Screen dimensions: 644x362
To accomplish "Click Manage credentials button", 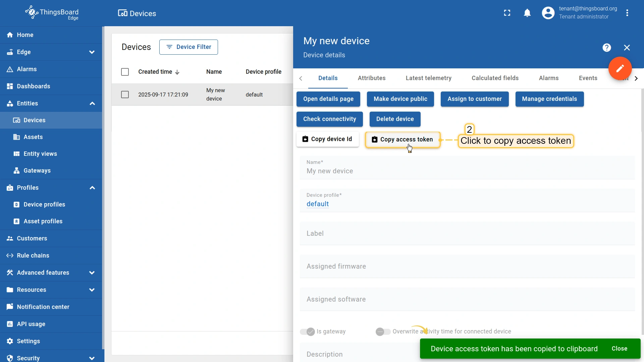I will point(549,99).
